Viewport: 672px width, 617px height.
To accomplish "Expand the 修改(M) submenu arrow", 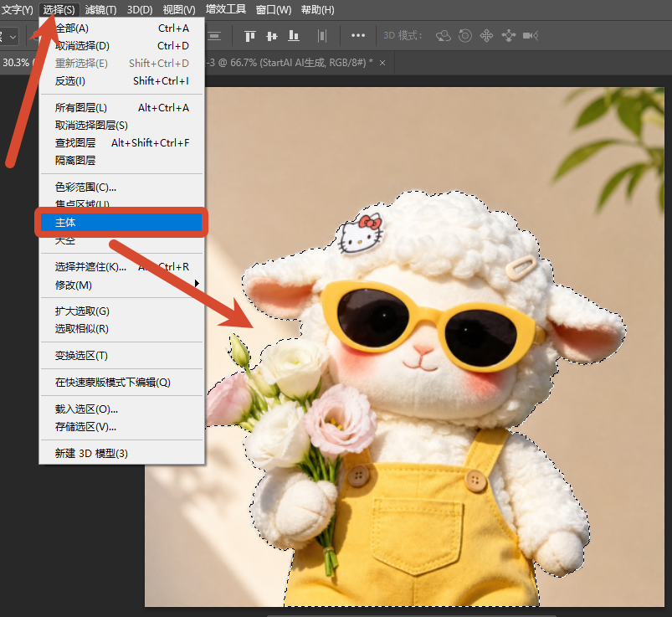I will pos(197,284).
